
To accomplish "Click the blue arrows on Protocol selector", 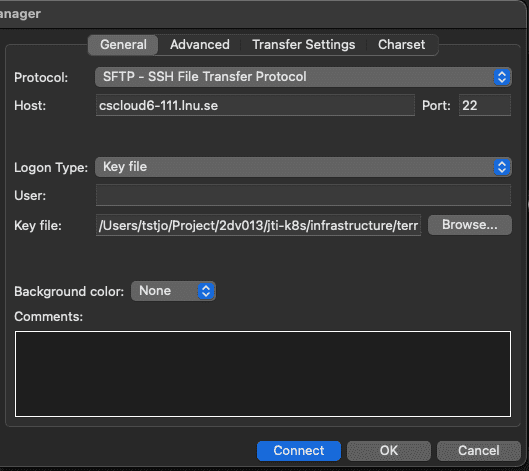I will tap(502, 77).
